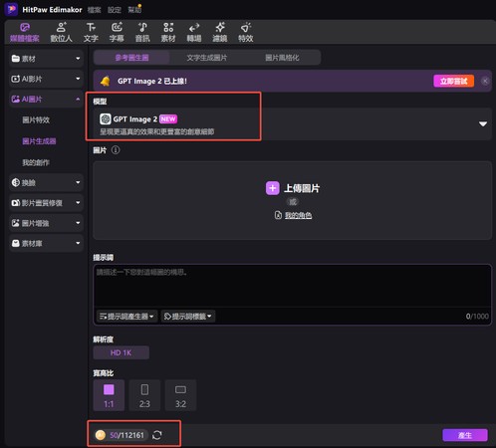Expand the 素材 section arrow in sidebar
This screenshot has height=448, width=496.
tap(78, 59)
